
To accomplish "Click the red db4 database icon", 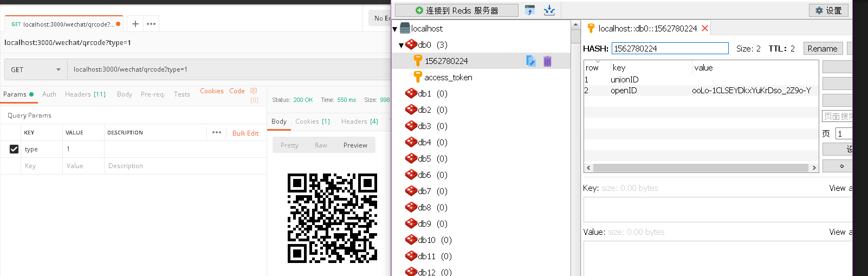I will (411, 142).
